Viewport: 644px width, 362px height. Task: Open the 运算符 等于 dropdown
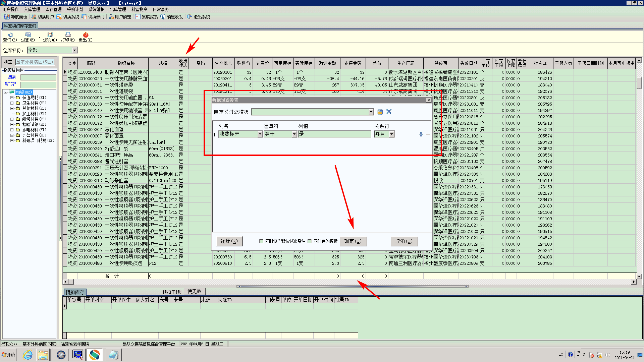point(294,134)
